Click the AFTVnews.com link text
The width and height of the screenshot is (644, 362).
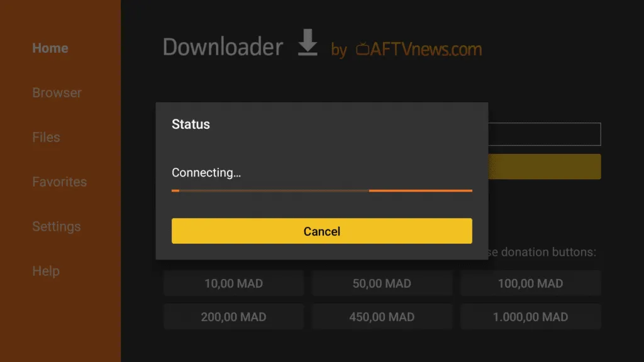point(426,49)
